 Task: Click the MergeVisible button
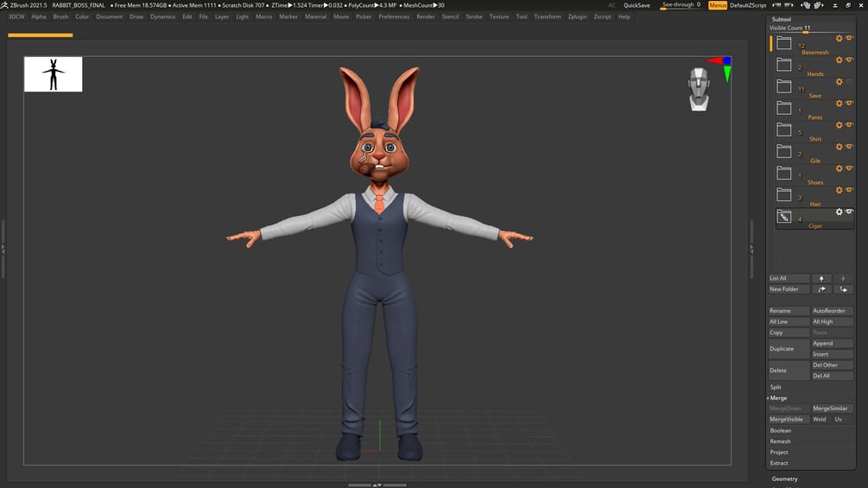pos(786,419)
